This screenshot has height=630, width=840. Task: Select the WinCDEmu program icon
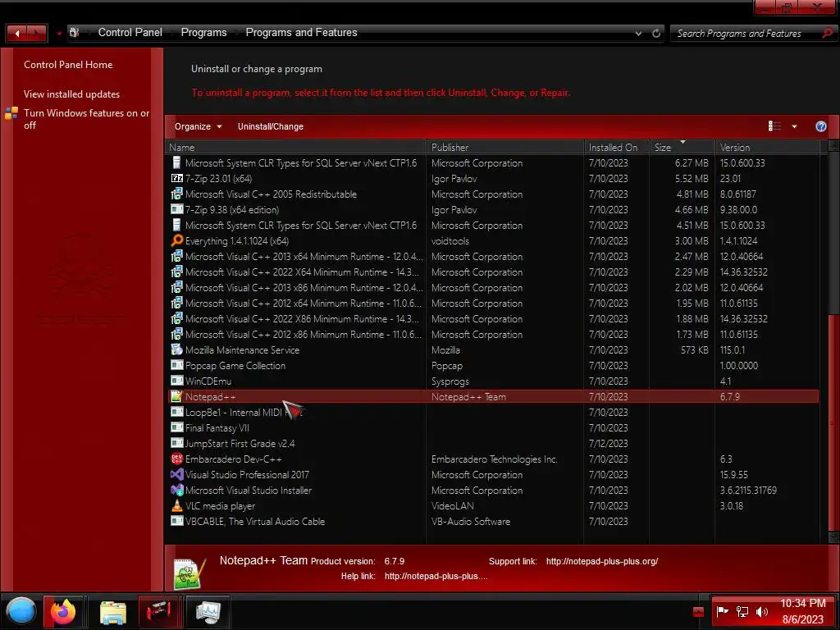[x=177, y=381]
